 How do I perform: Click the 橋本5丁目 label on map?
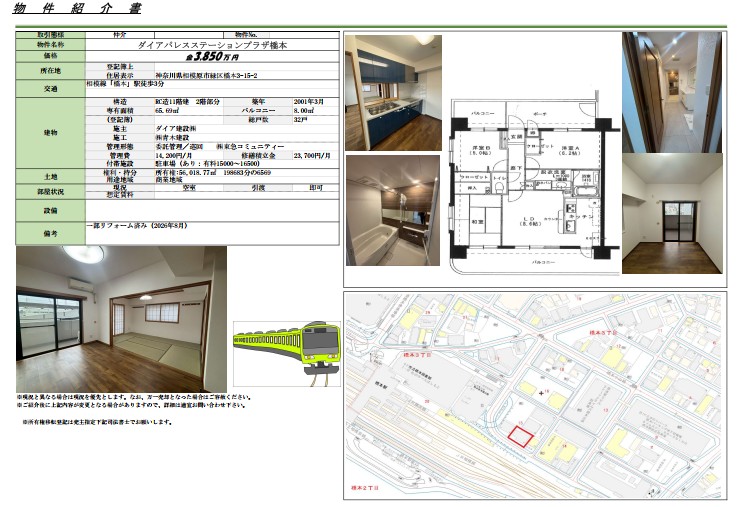603,332
